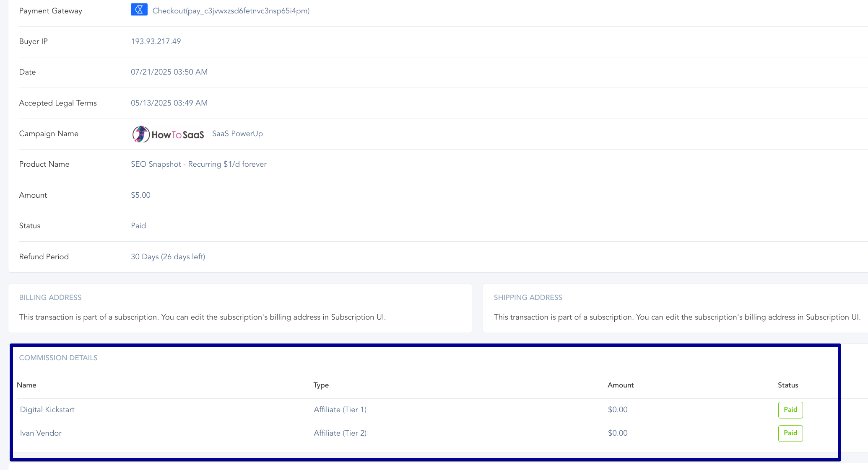Click the Paid transaction status text
The height and width of the screenshot is (470, 868).
point(138,226)
